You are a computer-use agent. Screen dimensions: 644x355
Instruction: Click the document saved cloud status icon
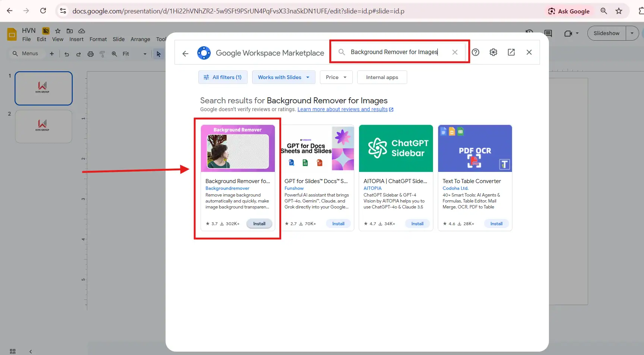tap(82, 31)
